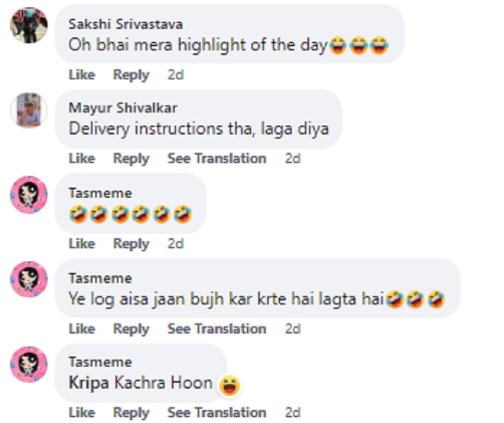Viewport: 504px width, 423px height.
Task: See translation of 'Ye log aisa jaan' comment
Action: click(217, 328)
